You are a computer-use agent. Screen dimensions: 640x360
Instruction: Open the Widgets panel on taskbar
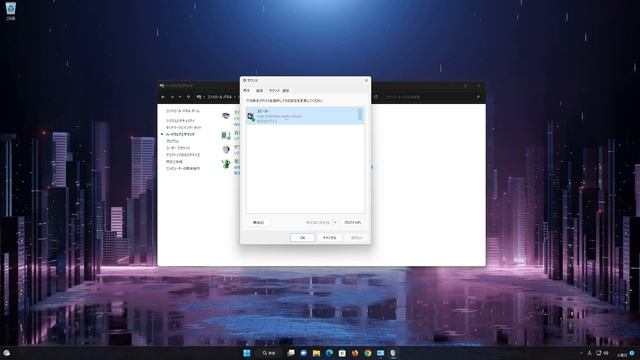(7, 353)
